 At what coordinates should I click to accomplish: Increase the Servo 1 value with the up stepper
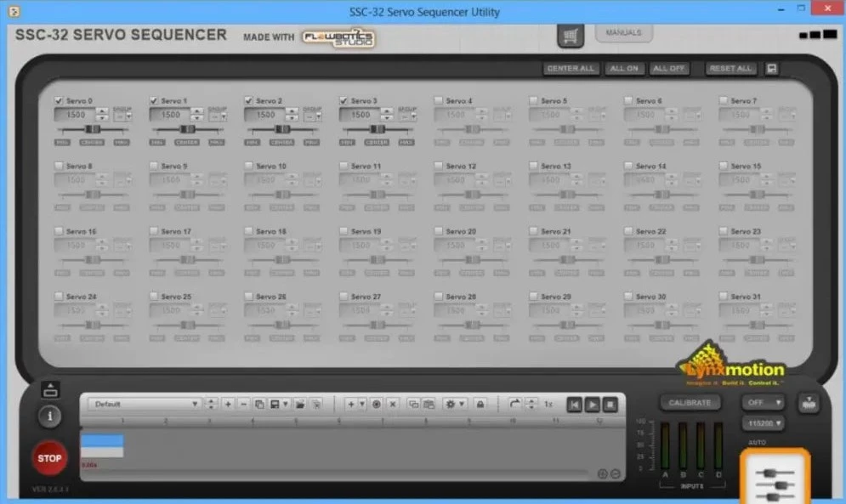197,111
